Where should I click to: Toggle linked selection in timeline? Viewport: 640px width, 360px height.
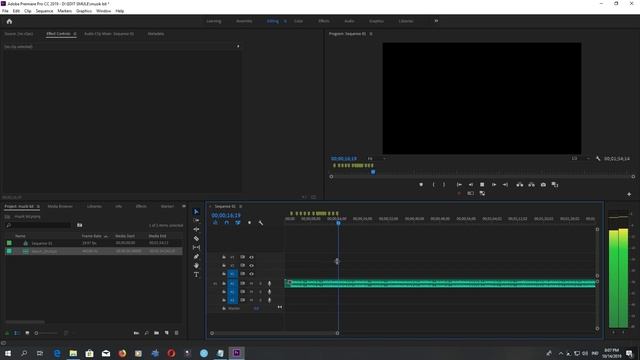(238, 223)
